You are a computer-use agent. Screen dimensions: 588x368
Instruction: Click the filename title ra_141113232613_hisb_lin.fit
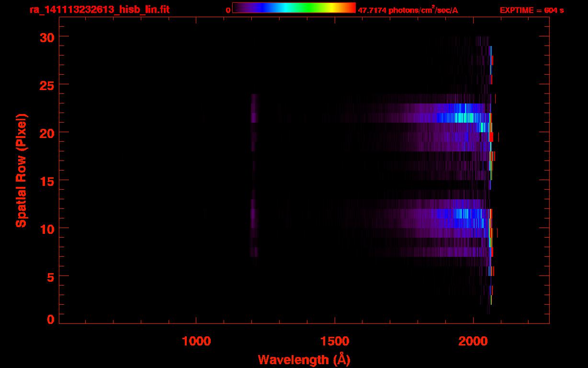pyautogui.click(x=99, y=10)
